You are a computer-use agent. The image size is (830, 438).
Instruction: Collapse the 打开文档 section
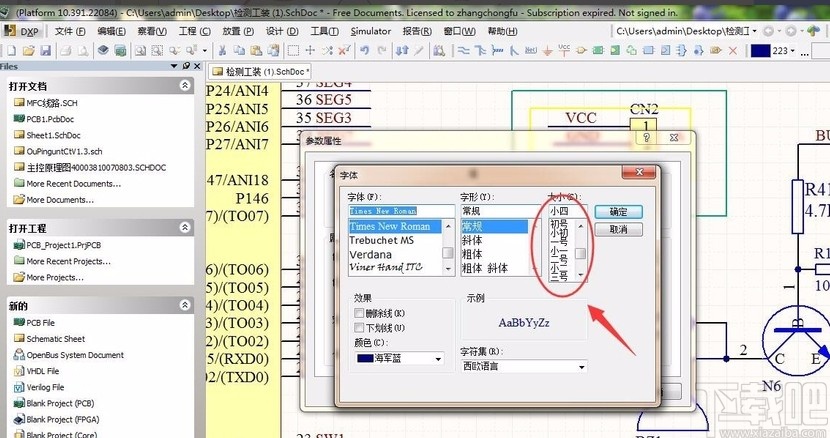185,85
